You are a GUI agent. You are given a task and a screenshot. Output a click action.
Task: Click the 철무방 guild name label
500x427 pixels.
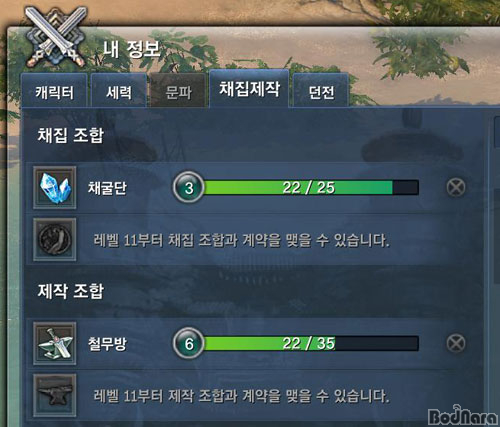[x=107, y=344]
